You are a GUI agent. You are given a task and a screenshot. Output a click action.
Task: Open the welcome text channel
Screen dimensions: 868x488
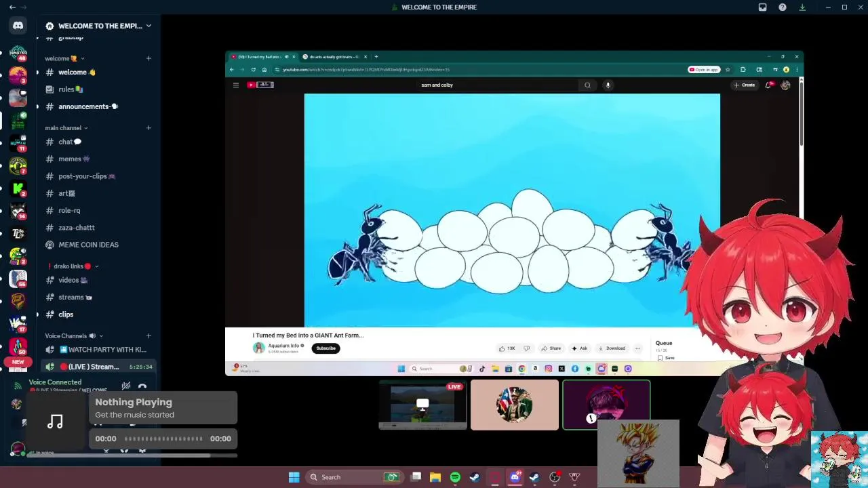point(98,73)
